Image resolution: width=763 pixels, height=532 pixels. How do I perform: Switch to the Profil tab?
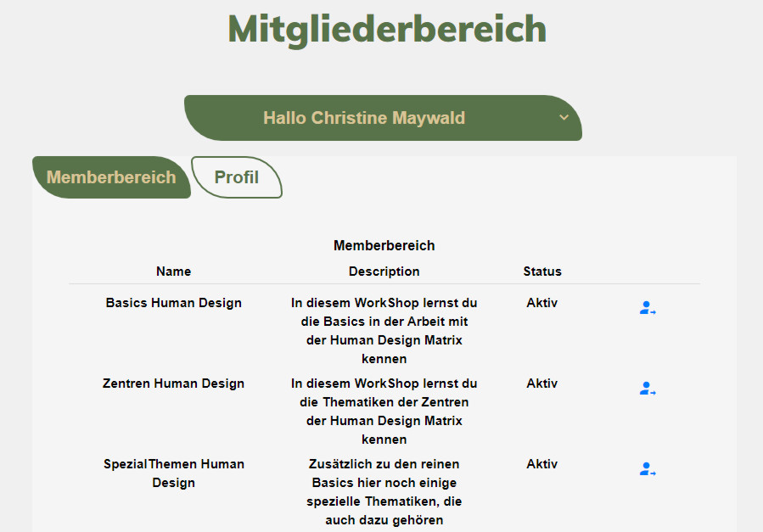click(237, 177)
